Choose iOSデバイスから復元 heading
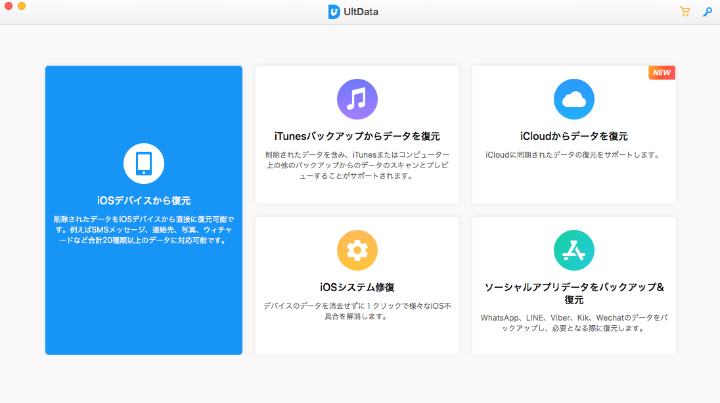 (144, 201)
